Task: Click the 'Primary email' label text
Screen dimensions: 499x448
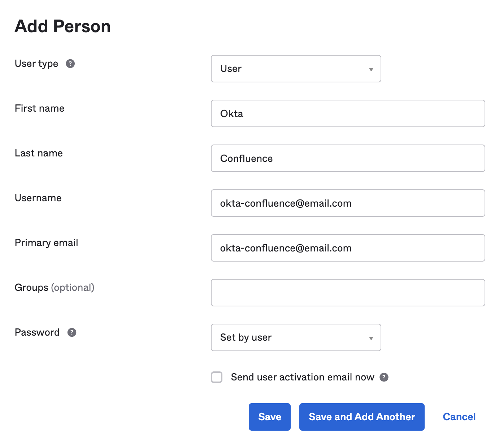Action: (x=47, y=243)
